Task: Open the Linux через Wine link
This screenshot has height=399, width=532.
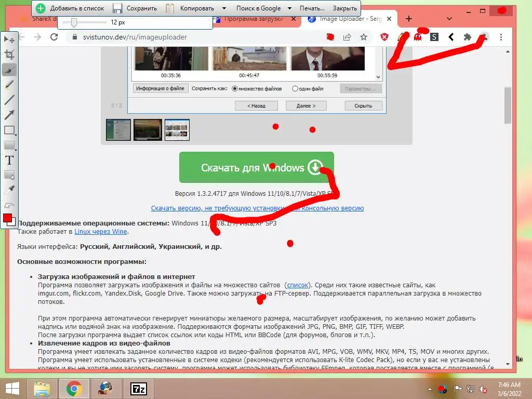Action: coord(101,231)
